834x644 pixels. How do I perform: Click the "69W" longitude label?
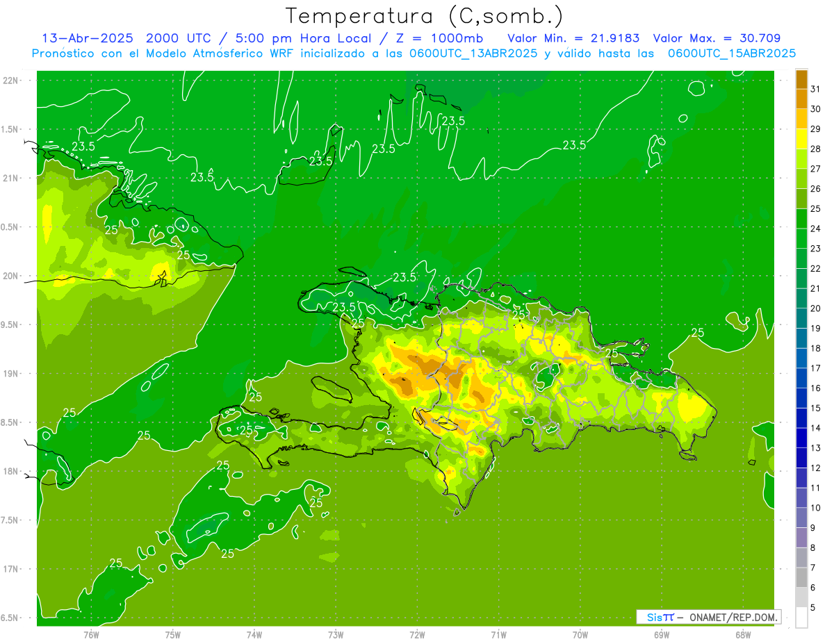coord(661,634)
